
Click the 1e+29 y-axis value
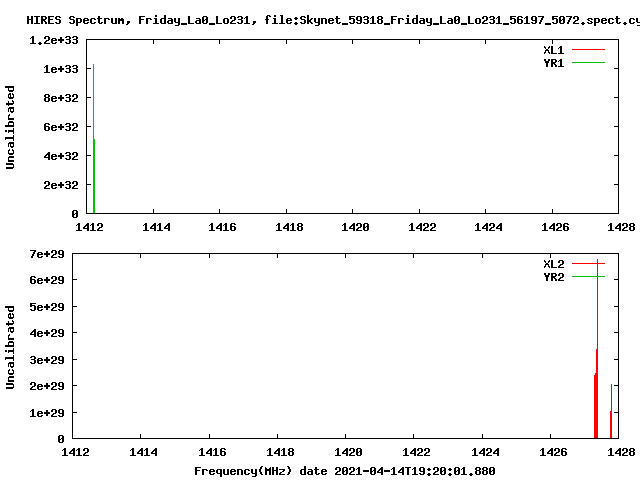[x=47, y=413]
